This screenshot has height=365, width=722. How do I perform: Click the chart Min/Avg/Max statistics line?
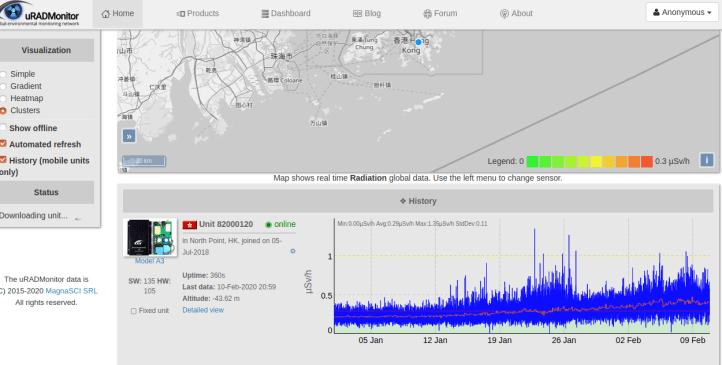pos(412,224)
